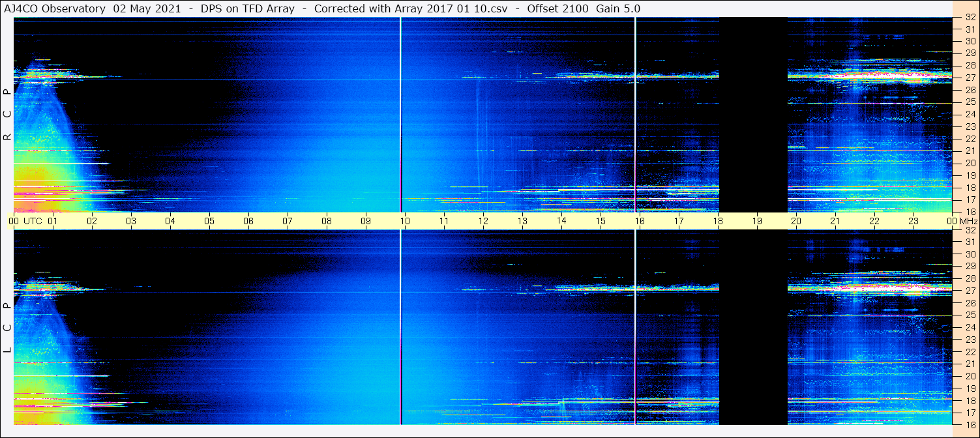Image resolution: width=980 pixels, height=438 pixels.
Task: Select the 05 hour label on time axis
Action: click(209, 221)
